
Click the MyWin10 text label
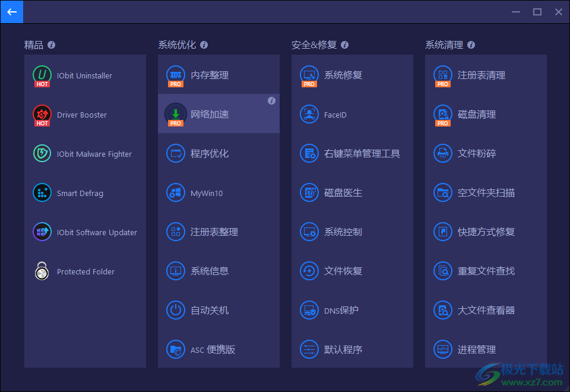207,194
